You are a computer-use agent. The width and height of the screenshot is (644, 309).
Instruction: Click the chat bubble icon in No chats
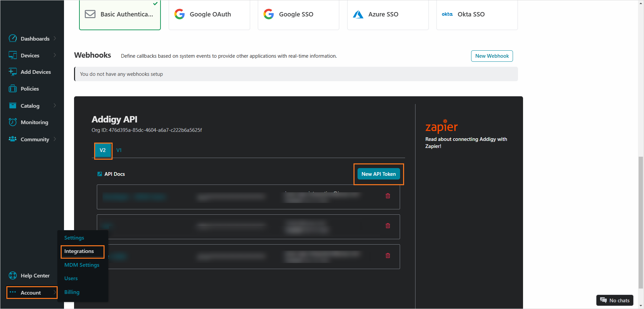[603, 300]
